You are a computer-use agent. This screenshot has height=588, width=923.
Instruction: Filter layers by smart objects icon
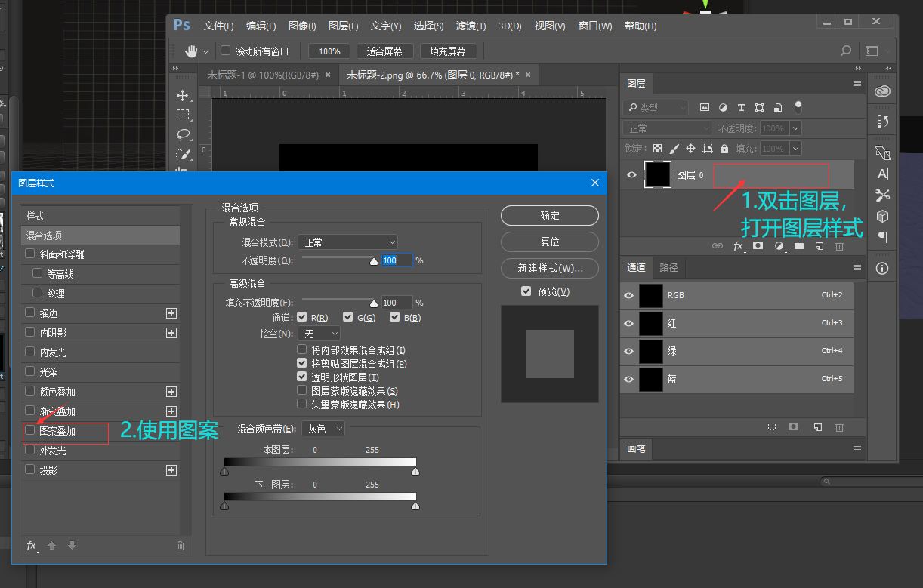click(x=777, y=108)
